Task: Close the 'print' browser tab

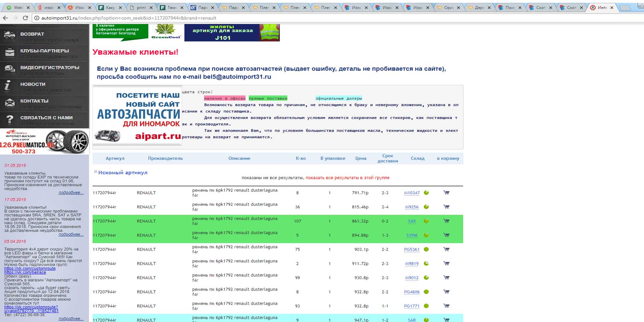Action: (151, 8)
